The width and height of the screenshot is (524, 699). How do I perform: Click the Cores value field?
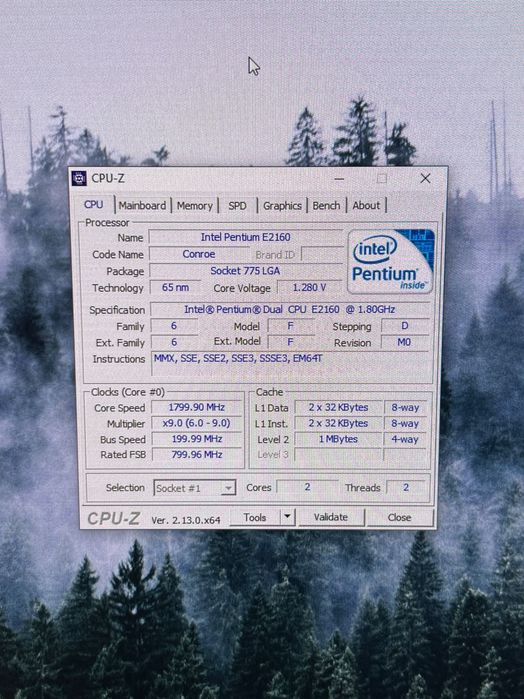(x=307, y=487)
